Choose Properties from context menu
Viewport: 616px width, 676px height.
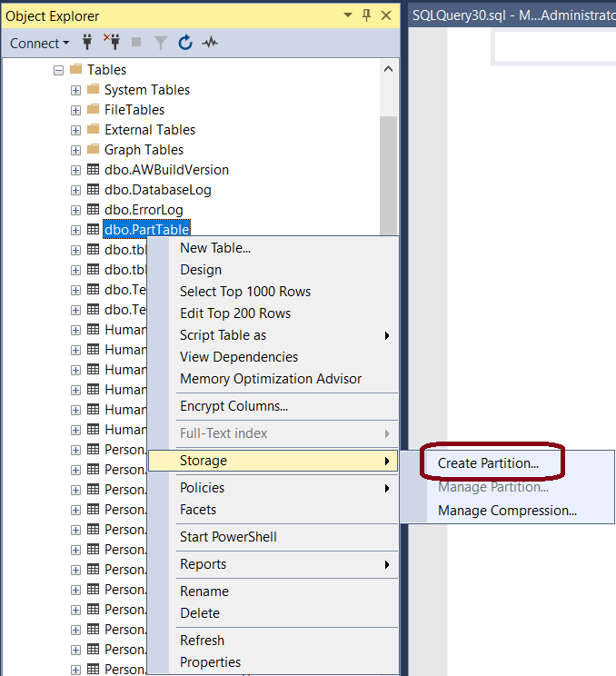[273, 662]
